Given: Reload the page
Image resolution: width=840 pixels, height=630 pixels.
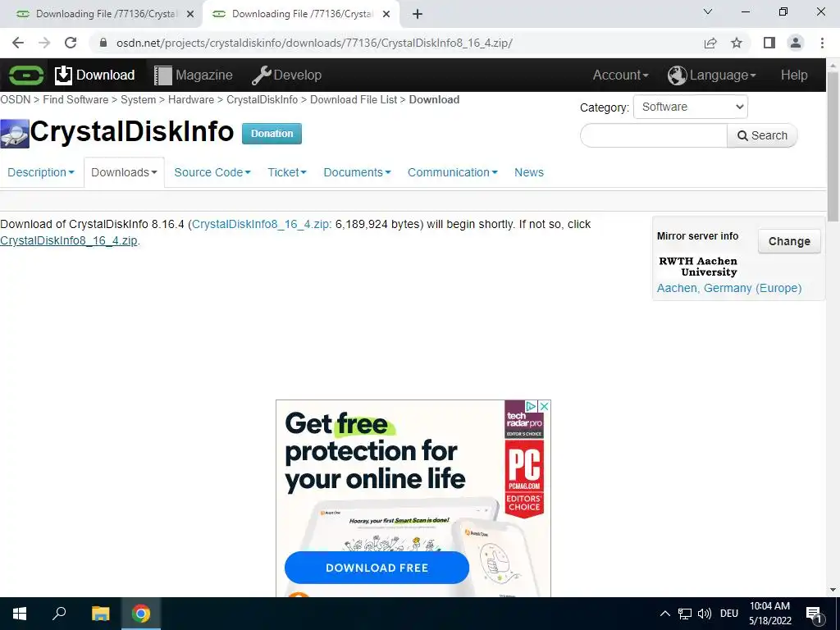Looking at the screenshot, I should click(x=71, y=43).
